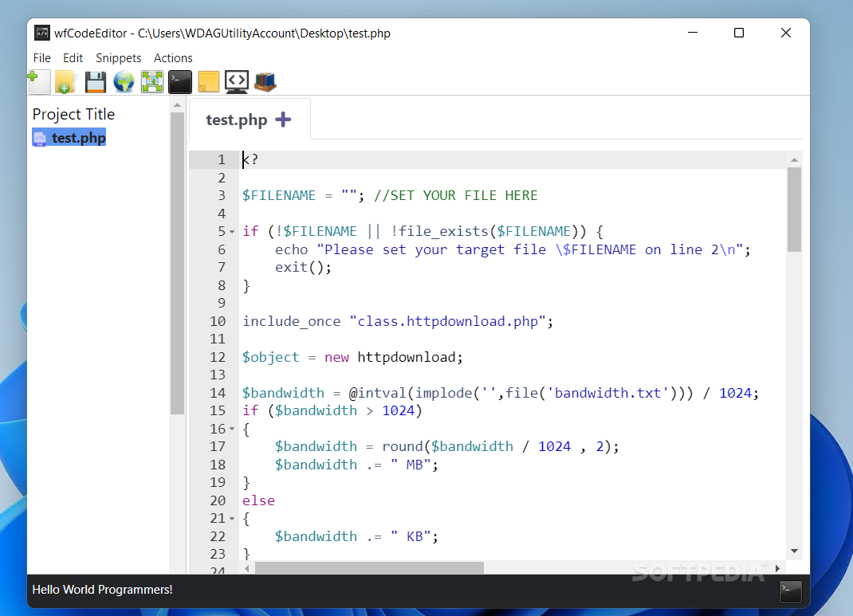Click include_once on line 10
The image size is (853, 616).
point(292,321)
